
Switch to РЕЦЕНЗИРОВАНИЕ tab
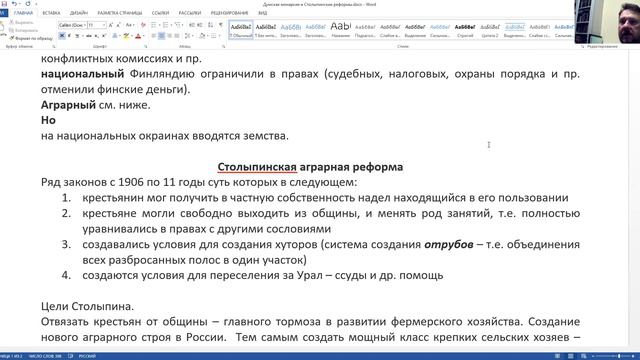click(229, 13)
